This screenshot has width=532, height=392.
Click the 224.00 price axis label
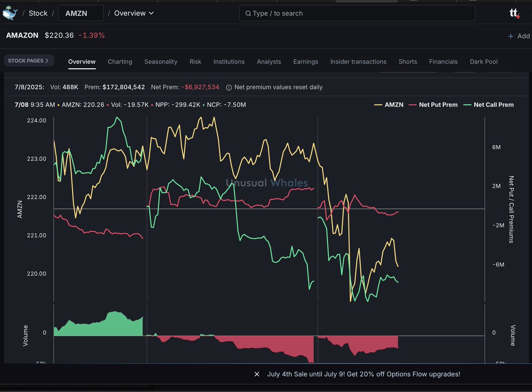point(37,120)
